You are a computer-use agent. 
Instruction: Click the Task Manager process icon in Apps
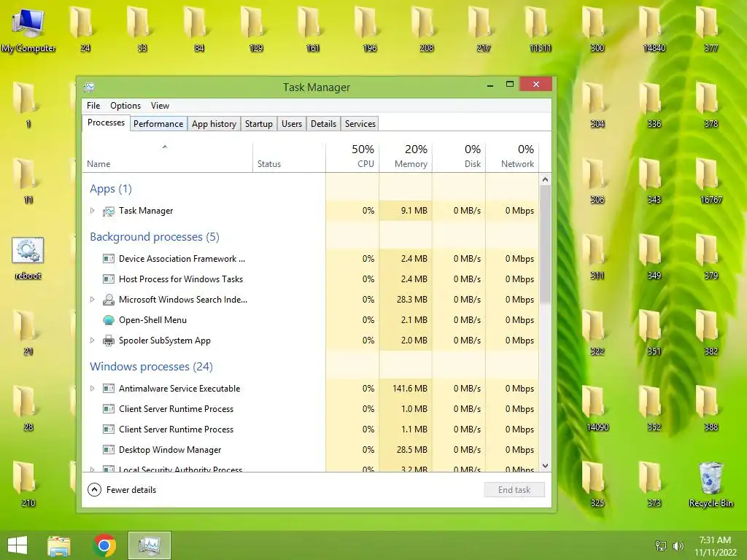(x=109, y=211)
